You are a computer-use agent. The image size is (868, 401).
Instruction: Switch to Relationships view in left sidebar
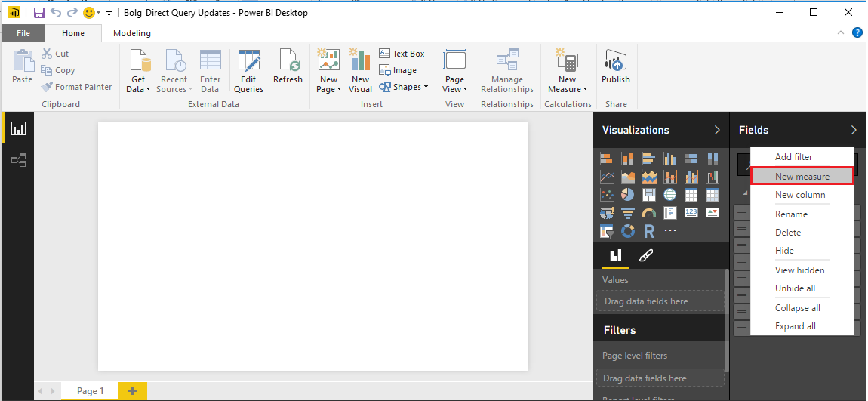click(x=18, y=161)
